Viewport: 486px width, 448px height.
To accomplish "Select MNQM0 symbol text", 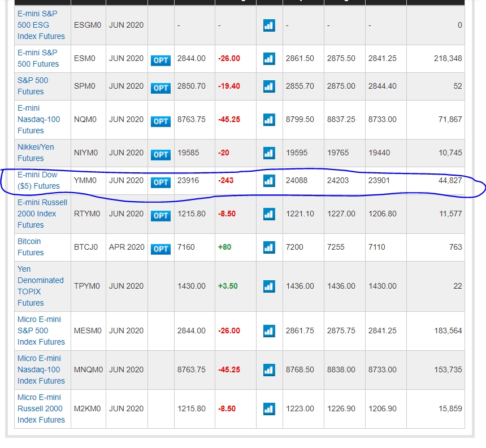I will click(88, 369).
